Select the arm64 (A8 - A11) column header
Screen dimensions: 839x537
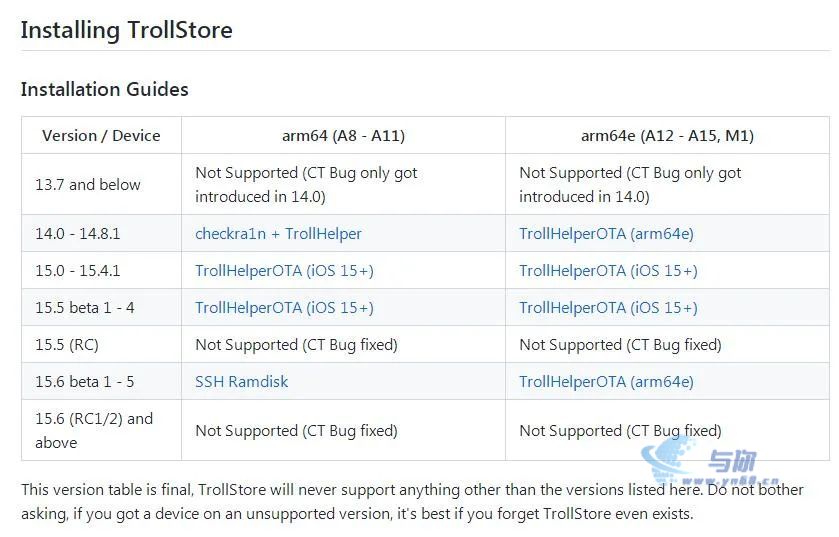click(x=344, y=135)
